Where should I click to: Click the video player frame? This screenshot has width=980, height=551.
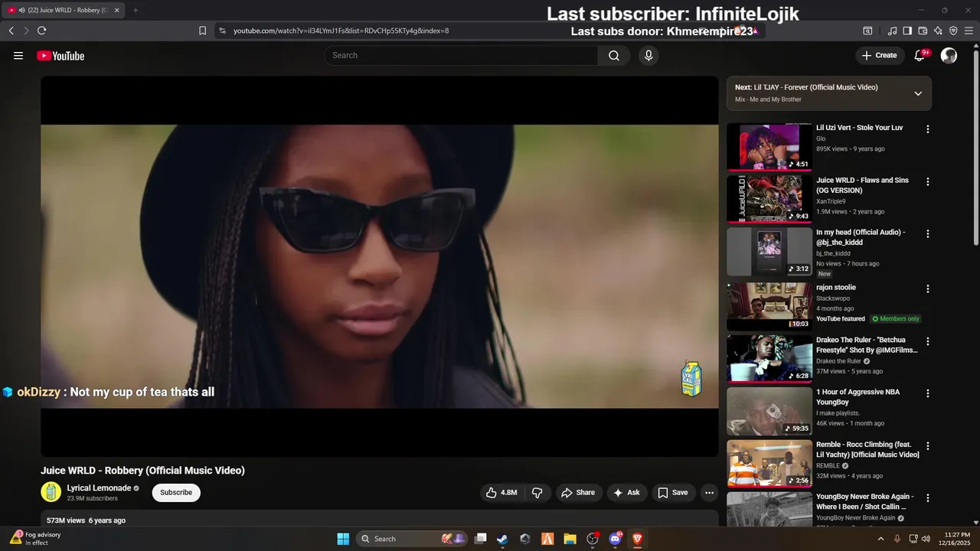click(380, 266)
